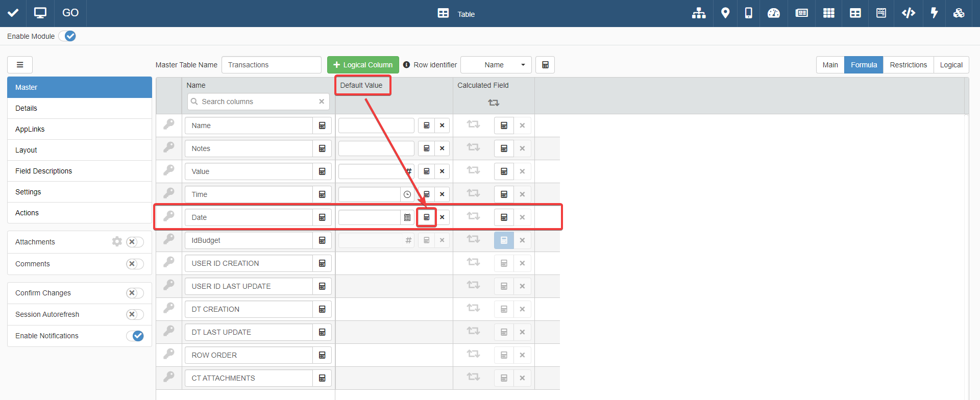Open the dashboard gauge icon

coord(774,13)
